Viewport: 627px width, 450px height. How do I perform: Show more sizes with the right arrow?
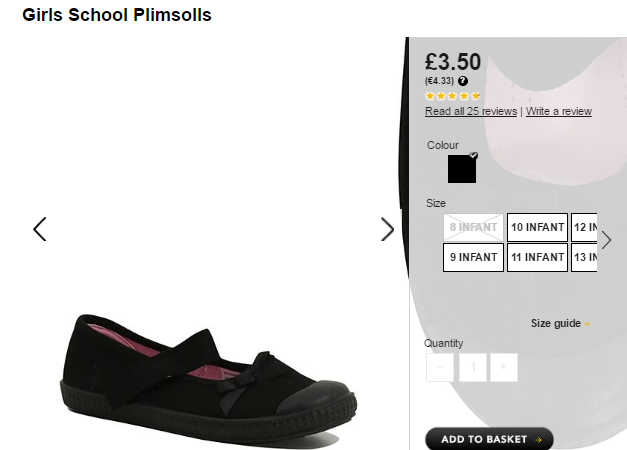(606, 240)
